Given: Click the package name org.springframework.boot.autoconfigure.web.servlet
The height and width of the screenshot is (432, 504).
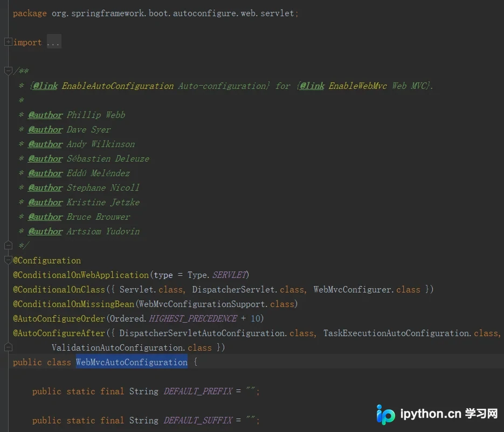Looking at the screenshot, I should (173, 13).
